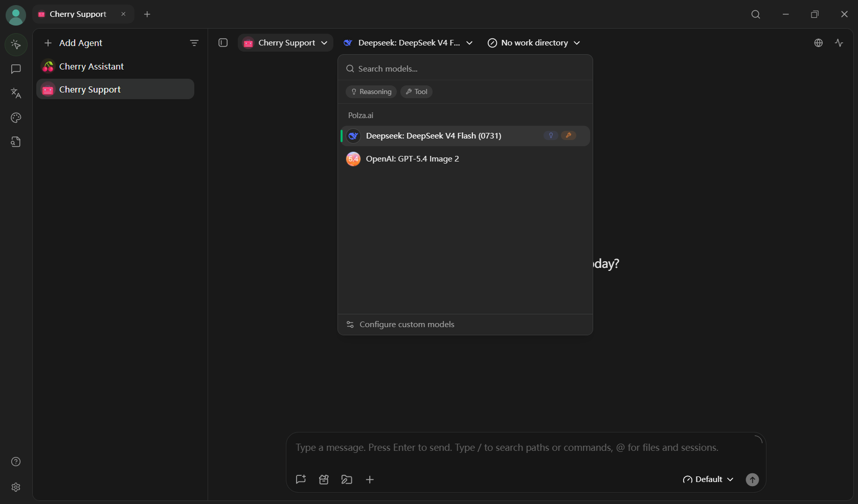This screenshot has height=504, width=858.
Task: Open the knowledge base sidebar icon
Action: pos(16,142)
